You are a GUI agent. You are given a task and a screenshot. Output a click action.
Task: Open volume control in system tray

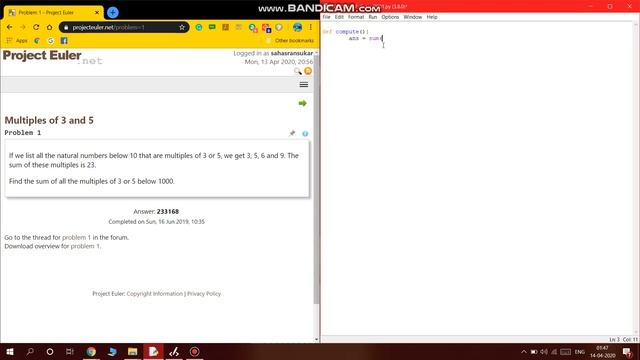click(x=544, y=351)
